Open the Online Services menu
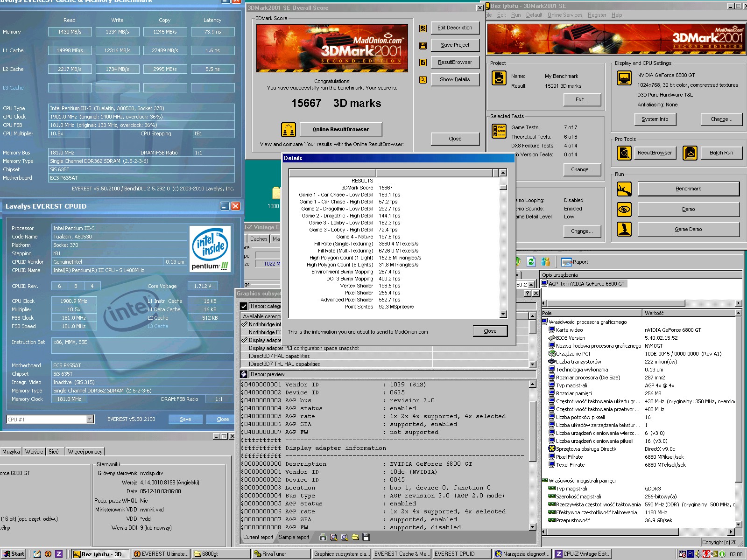747x560 pixels. (x=565, y=15)
